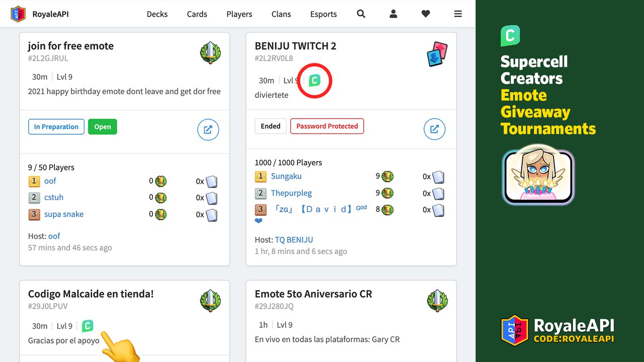Click the In Preparation status tag

(x=56, y=127)
